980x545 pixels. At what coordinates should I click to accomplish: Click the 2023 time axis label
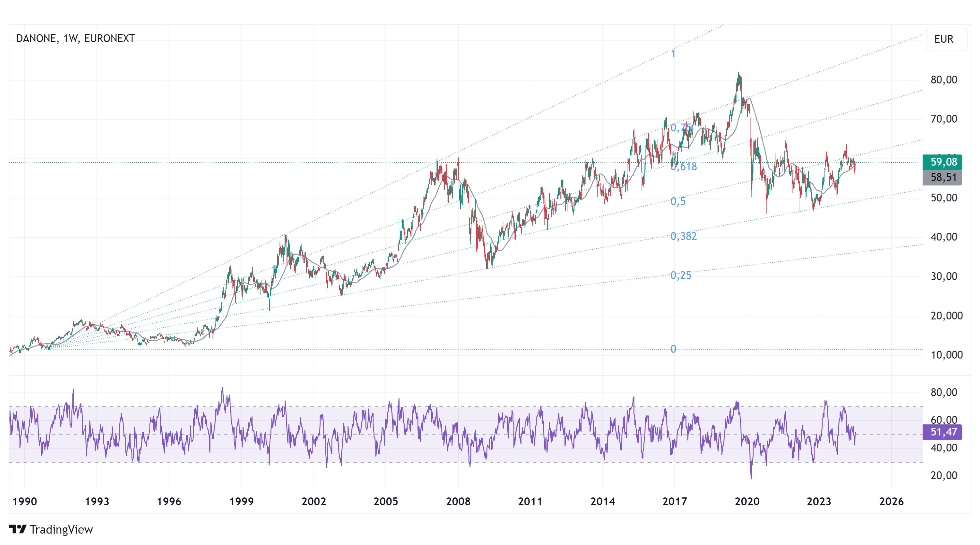819,502
